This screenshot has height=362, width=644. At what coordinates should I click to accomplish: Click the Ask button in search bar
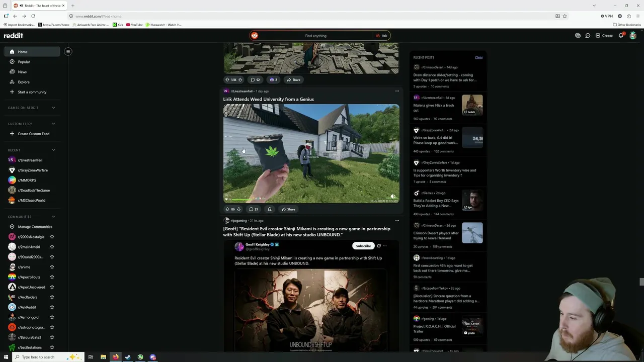[381, 36]
